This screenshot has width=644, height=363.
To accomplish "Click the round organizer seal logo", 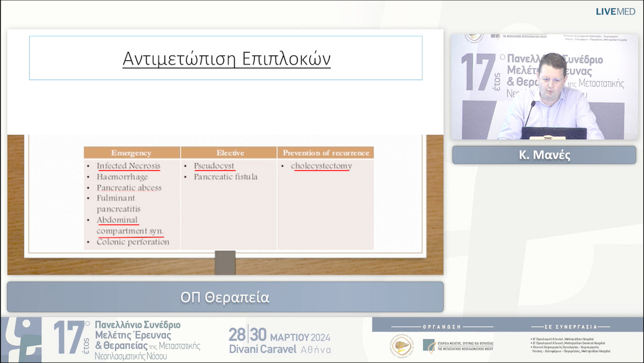I will 402,346.
